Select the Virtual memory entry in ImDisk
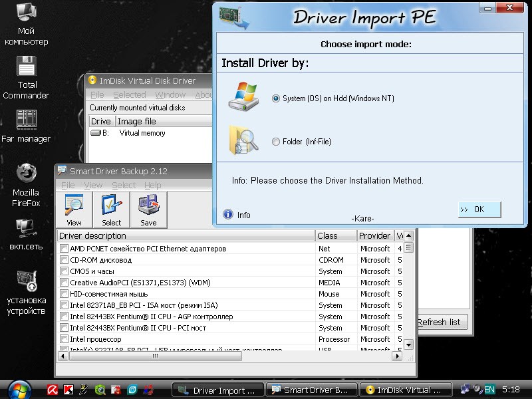This screenshot has height=399, width=532. [142, 133]
